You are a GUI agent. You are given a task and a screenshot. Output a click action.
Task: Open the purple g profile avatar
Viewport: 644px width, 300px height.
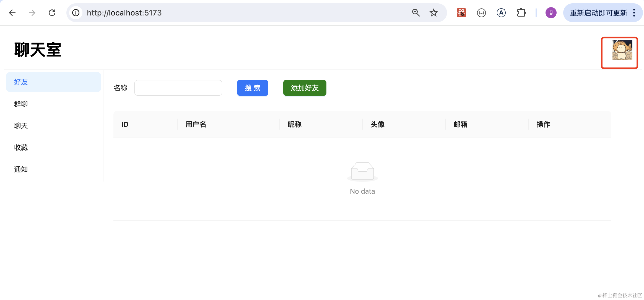pos(551,13)
